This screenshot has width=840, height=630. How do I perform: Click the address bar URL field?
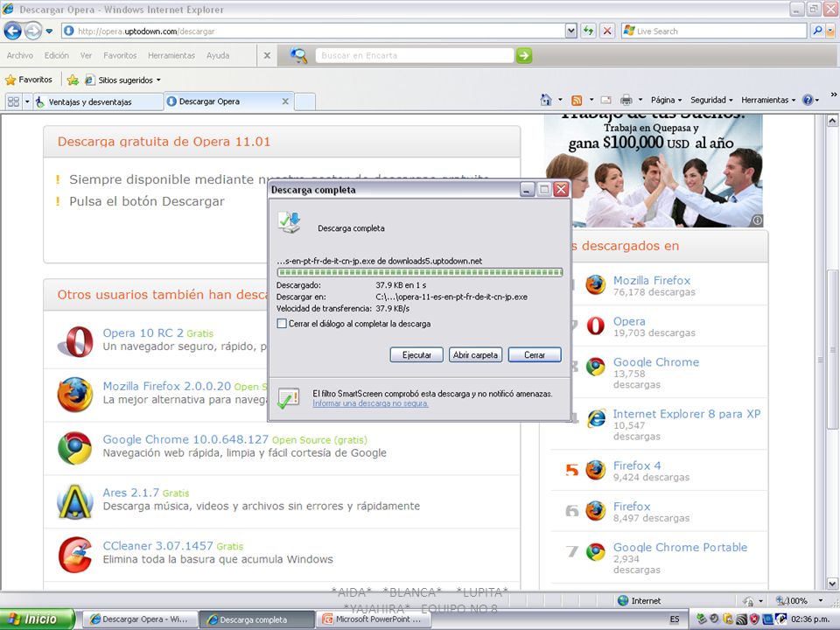coord(313,31)
